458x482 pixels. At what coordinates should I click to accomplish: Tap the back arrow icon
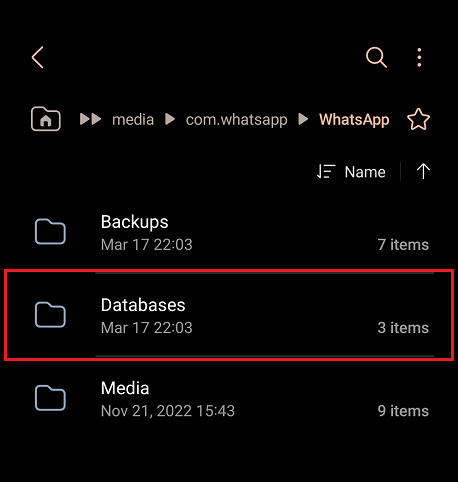click(38, 57)
